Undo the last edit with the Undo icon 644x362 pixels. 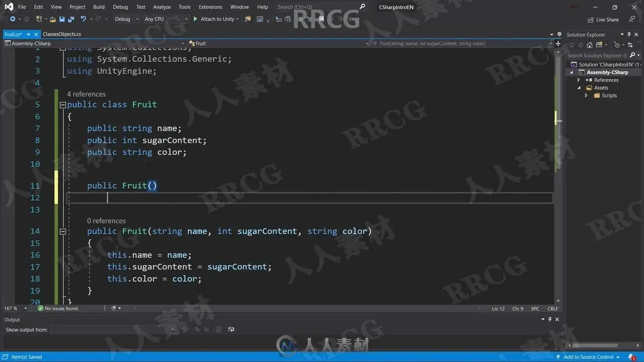[84, 19]
